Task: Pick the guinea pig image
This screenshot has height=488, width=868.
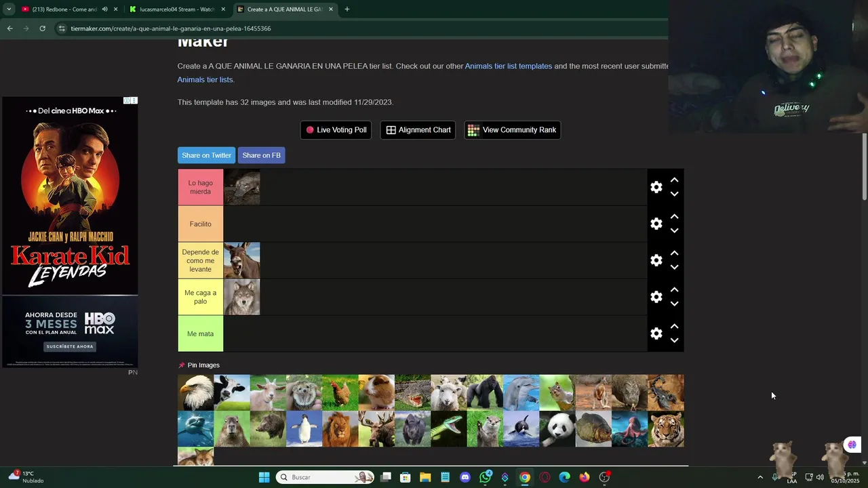Action: tap(376, 392)
